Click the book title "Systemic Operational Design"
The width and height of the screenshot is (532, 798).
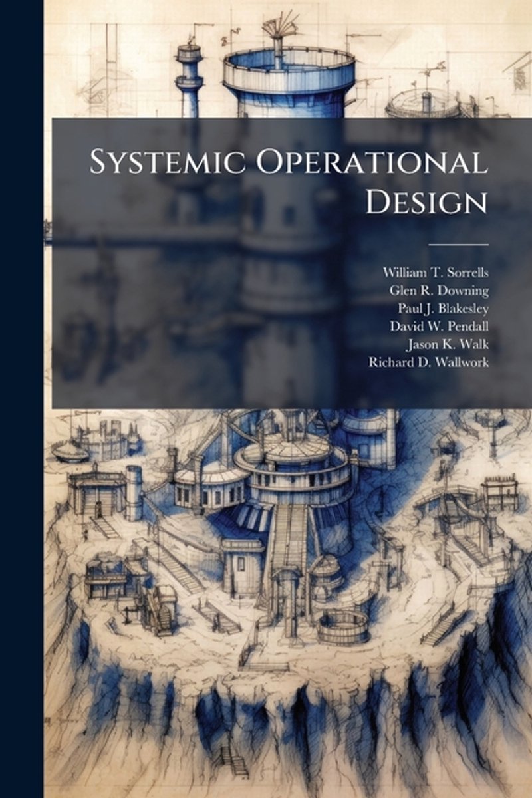(x=288, y=181)
